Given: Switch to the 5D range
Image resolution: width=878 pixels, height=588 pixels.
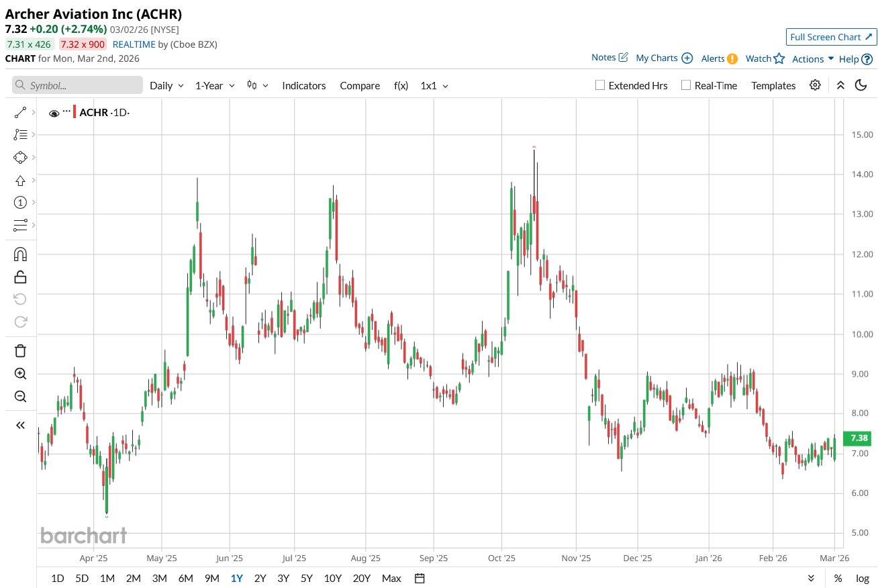Looking at the screenshot, I should (x=82, y=578).
